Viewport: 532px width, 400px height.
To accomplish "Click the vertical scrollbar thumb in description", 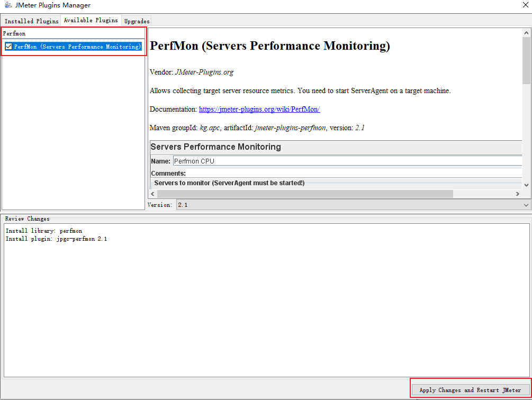I will (526, 60).
